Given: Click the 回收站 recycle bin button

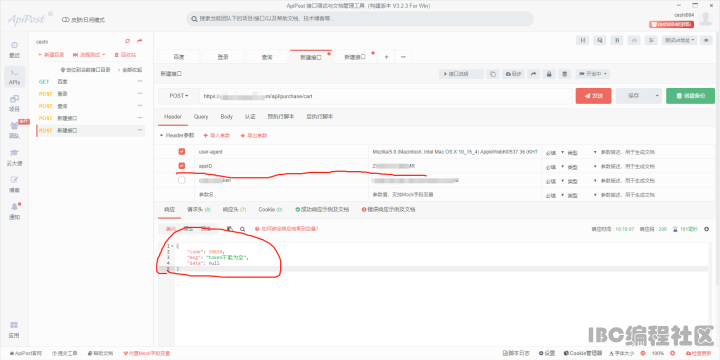Looking at the screenshot, I should pos(125,55).
